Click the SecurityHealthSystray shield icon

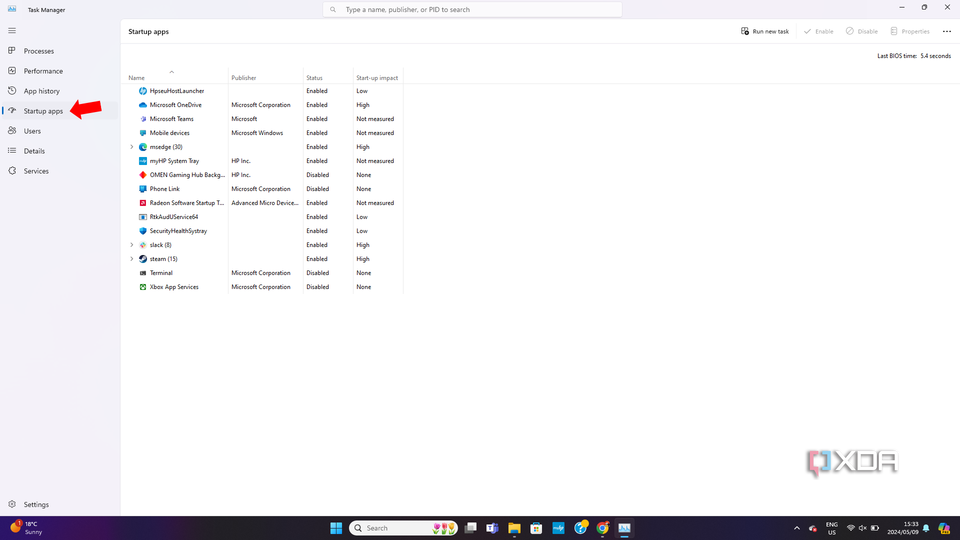(x=143, y=231)
